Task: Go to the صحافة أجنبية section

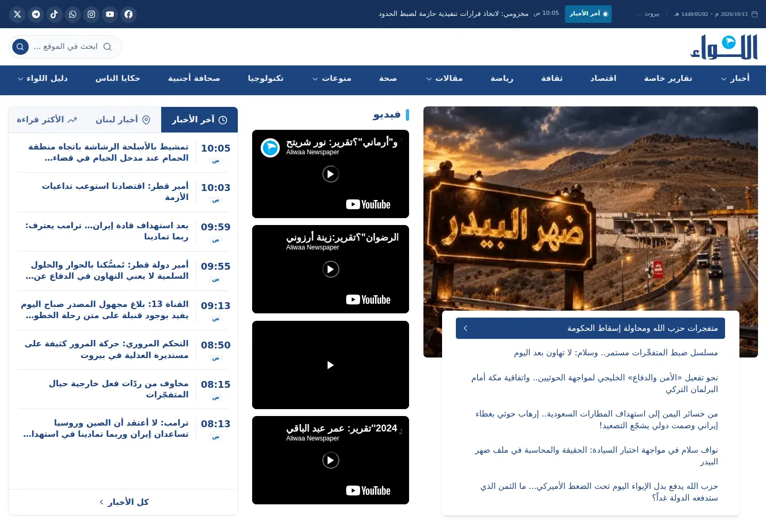Action: pos(194,79)
